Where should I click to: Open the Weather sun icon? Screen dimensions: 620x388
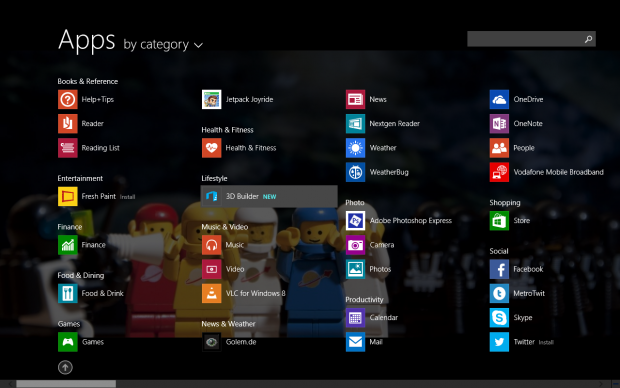pyautogui.click(x=355, y=148)
